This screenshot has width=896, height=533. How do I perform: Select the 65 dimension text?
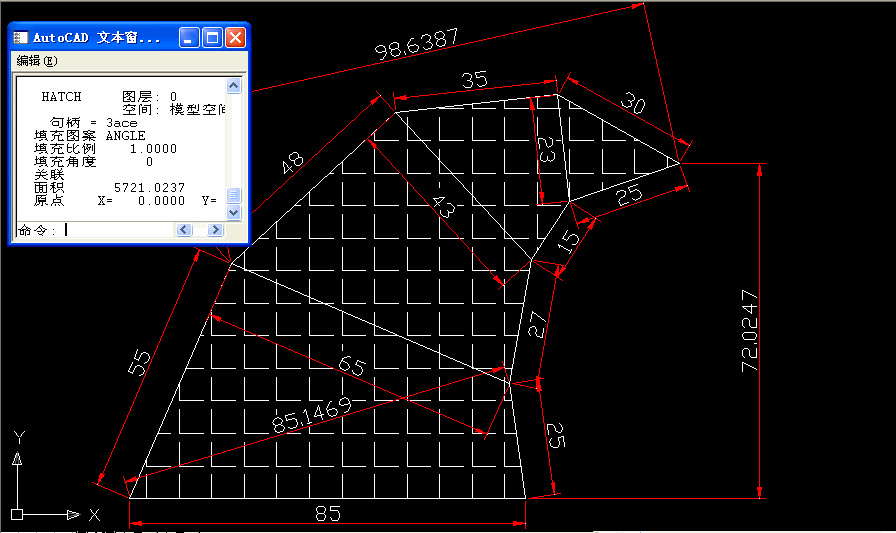(x=351, y=366)
